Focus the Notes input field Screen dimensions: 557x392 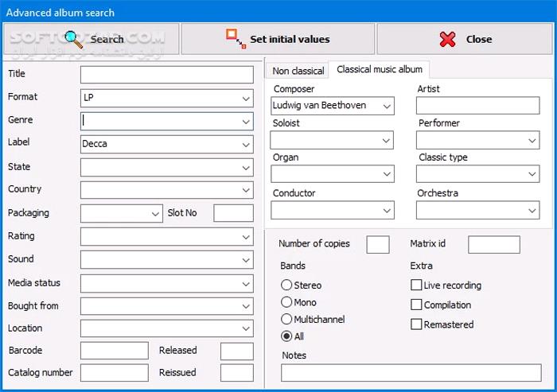coord(411,373)
